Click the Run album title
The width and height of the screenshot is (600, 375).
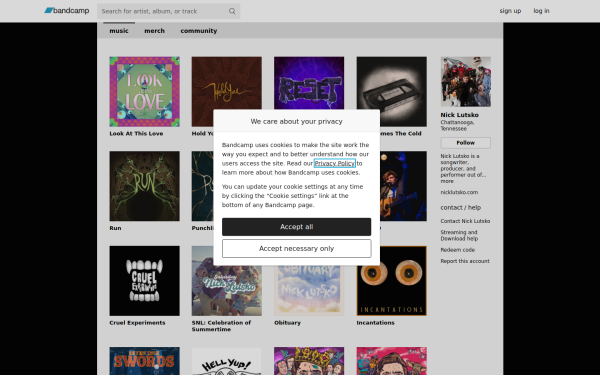pyautogui.click(x=115, y=228)
